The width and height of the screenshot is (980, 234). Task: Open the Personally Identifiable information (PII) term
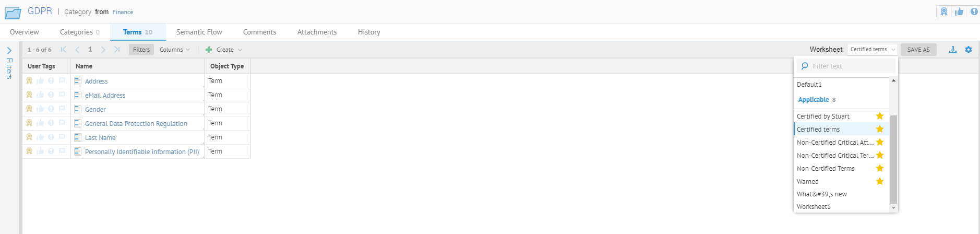click(x=142, y=152)
